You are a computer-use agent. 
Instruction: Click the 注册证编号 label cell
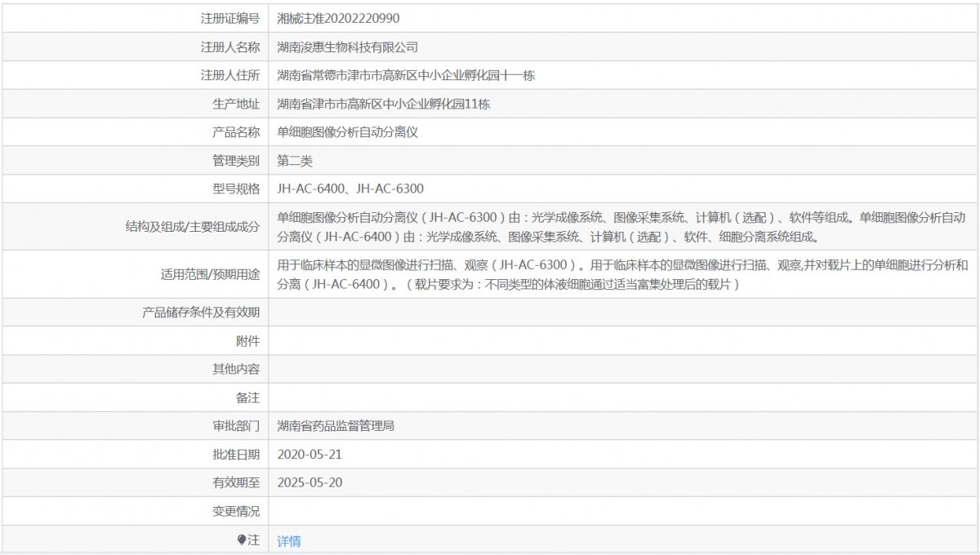coord(230,18)
